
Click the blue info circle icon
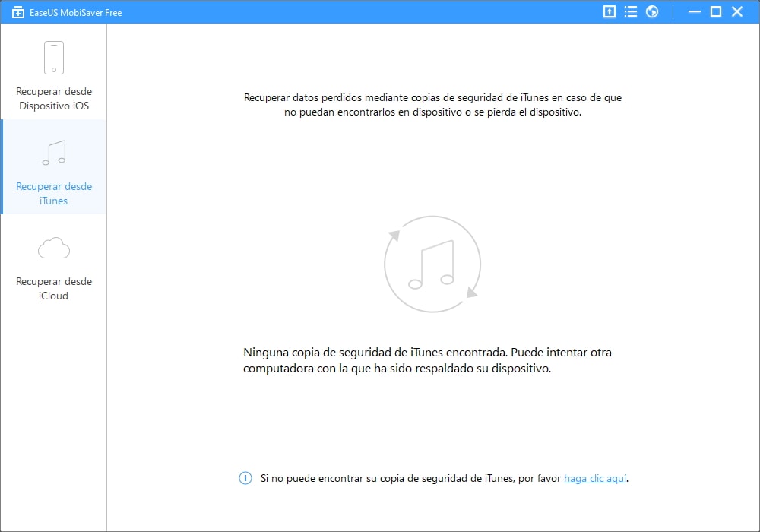point(245,478)
